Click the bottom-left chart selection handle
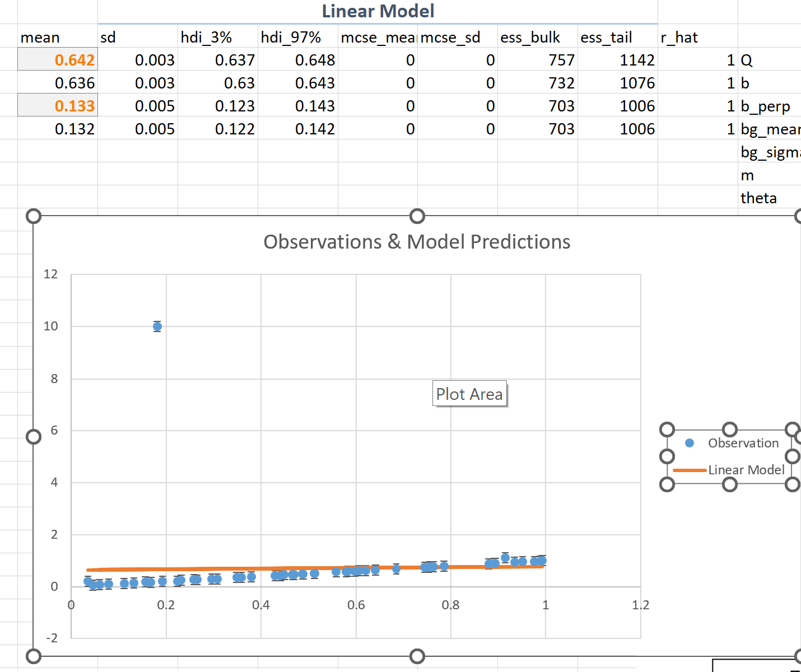This screenshot has width=801, height=672. 34,655
